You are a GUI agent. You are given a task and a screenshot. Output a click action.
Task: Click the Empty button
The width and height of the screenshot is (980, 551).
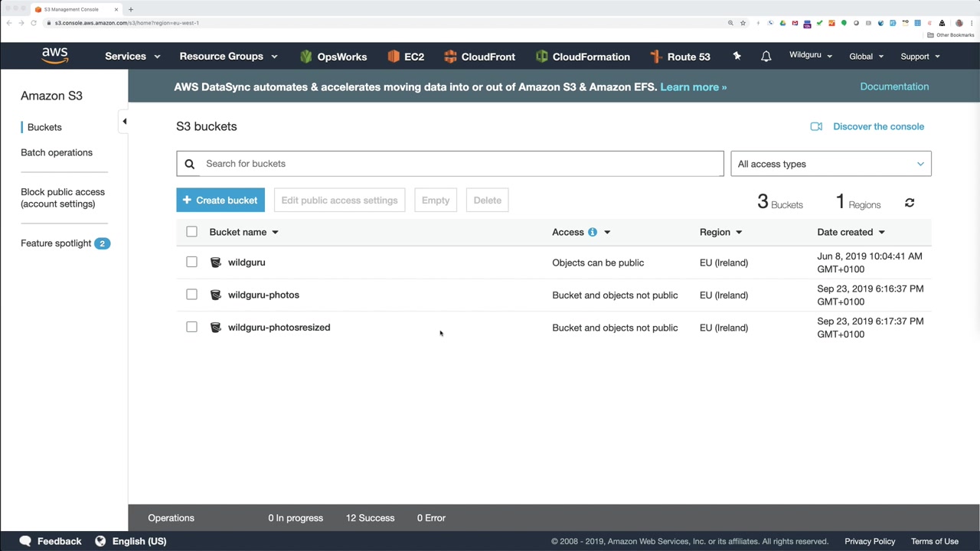[436, 201]
